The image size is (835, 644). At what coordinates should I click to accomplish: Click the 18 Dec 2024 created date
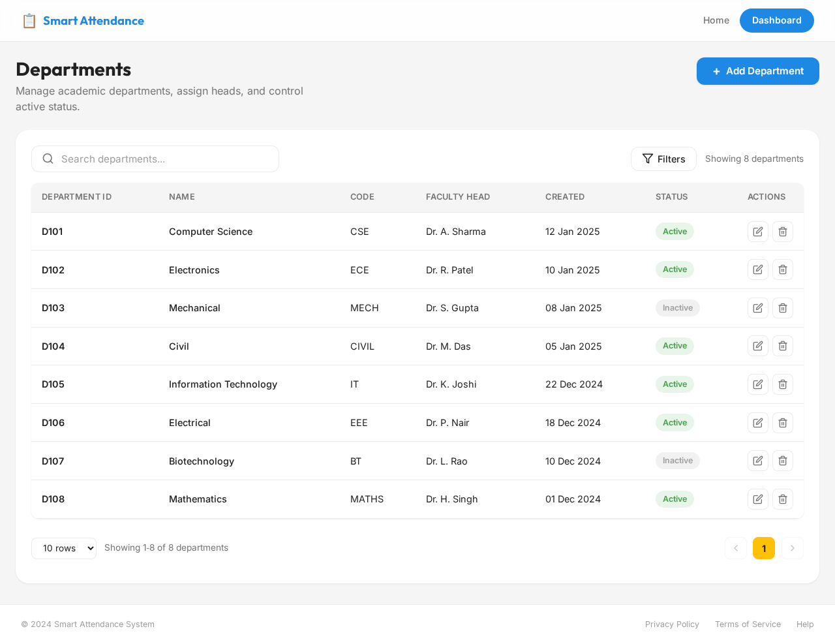click(573, 423)
